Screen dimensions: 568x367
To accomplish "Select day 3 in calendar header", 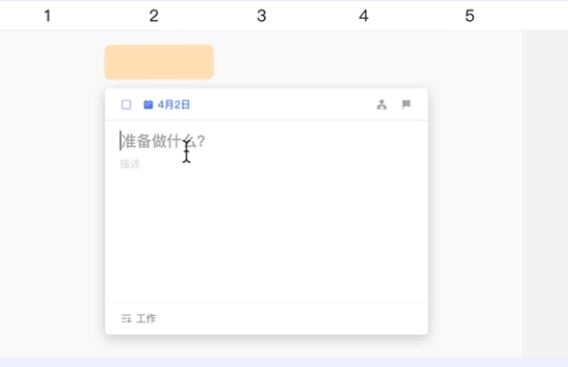I will (262, 16).
